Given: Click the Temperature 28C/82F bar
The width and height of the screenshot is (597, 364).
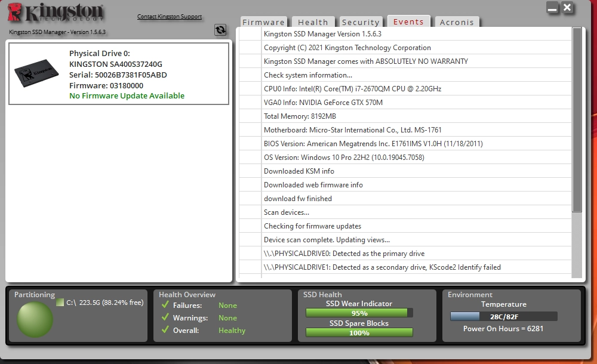Looking at the screenshot, I should point(504,316).
